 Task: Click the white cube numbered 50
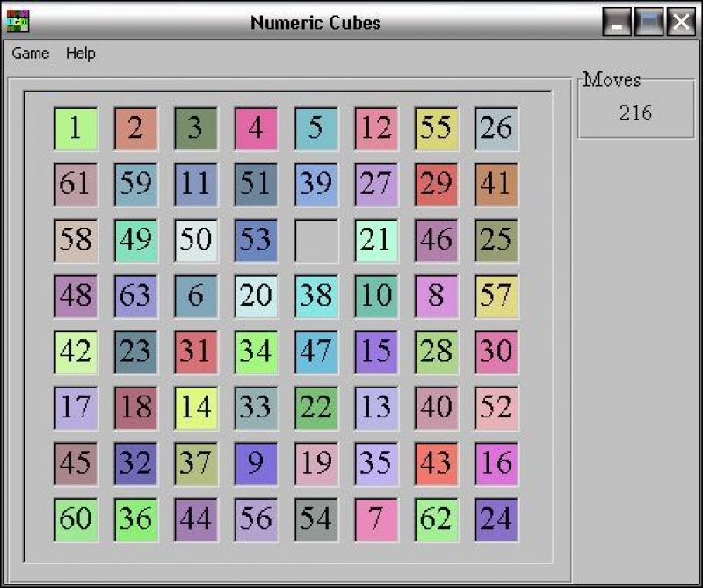196,241
